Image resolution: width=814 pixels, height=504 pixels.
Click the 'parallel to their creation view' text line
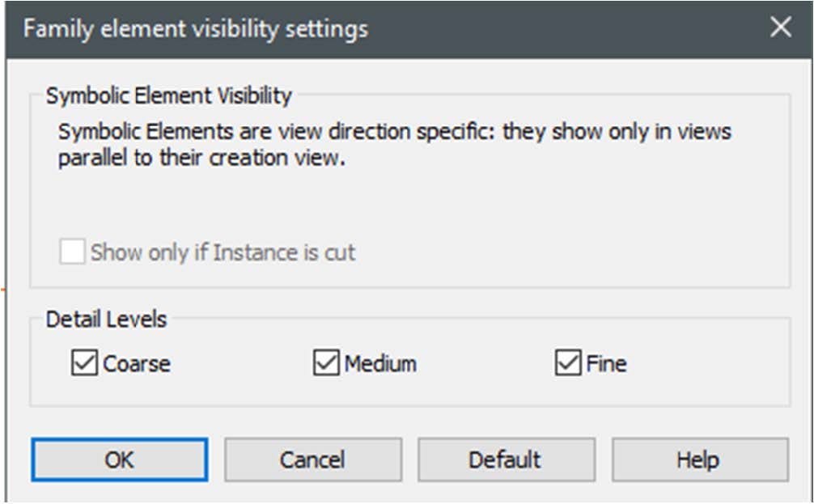point(201,158)
